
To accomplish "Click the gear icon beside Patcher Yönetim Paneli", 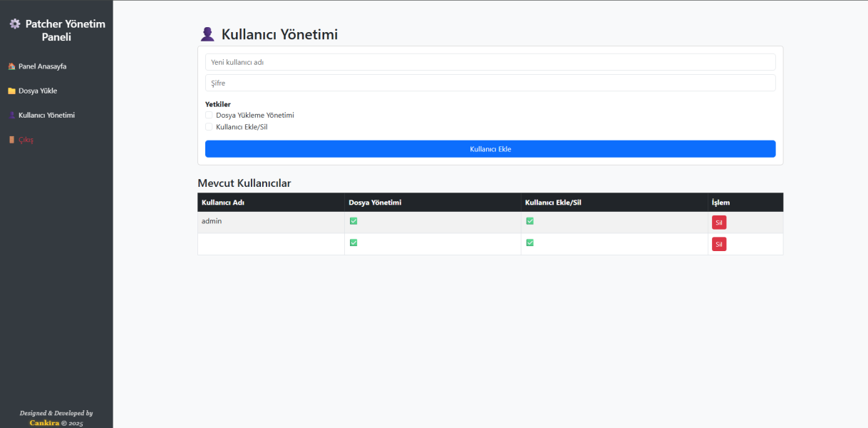I will pos(15,24).
